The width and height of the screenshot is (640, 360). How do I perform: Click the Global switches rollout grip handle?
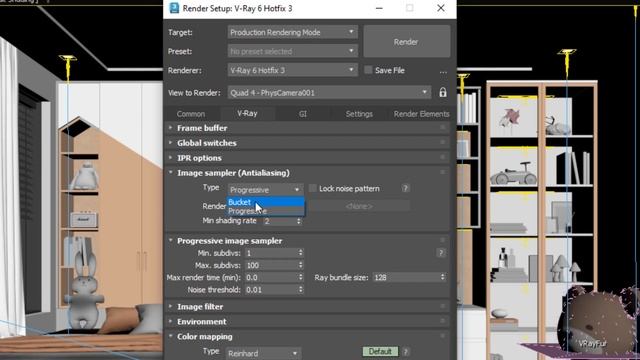click(442, 143)
